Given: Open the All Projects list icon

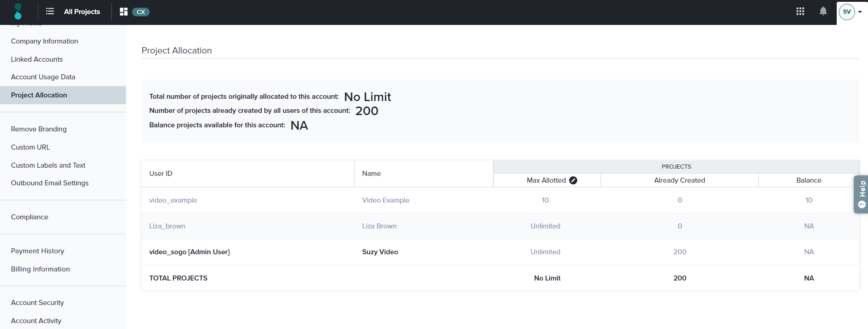Looking at the screenshot, I should tap(50, 11).
